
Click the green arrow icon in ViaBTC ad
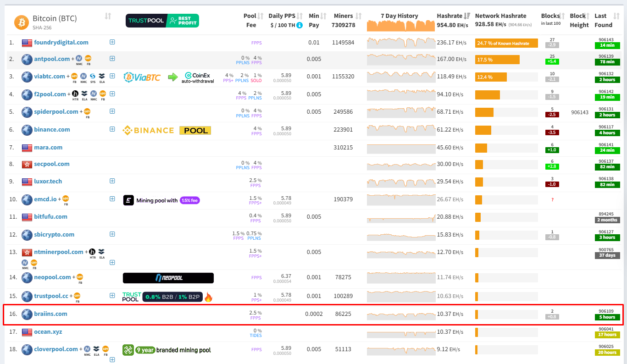(x=172, y=77)
